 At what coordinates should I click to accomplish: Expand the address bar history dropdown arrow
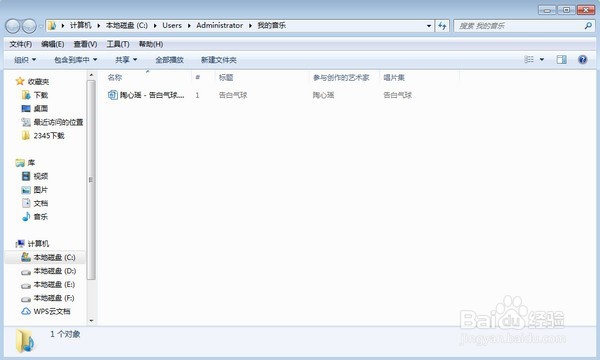pyautogui.click(x=429, y=26)
